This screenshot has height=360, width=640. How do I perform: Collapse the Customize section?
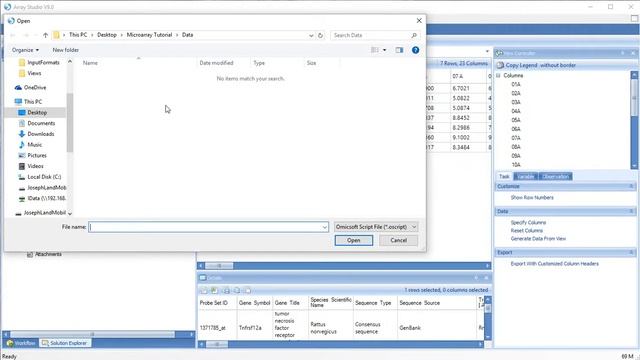pyautogui.click(x=631, y=187)
